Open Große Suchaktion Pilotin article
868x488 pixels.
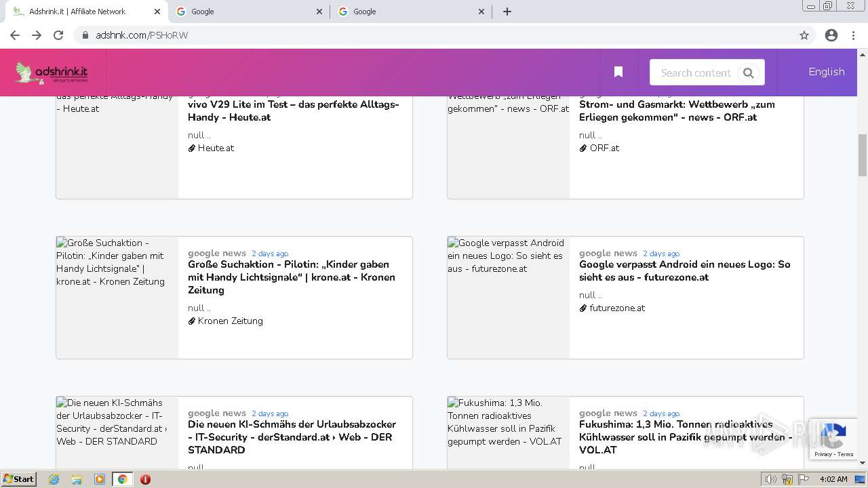[x=292, y=277]
